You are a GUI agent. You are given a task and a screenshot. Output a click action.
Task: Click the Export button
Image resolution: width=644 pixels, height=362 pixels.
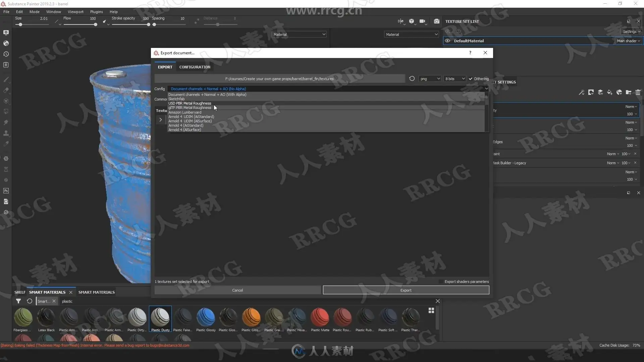[406, 290]
